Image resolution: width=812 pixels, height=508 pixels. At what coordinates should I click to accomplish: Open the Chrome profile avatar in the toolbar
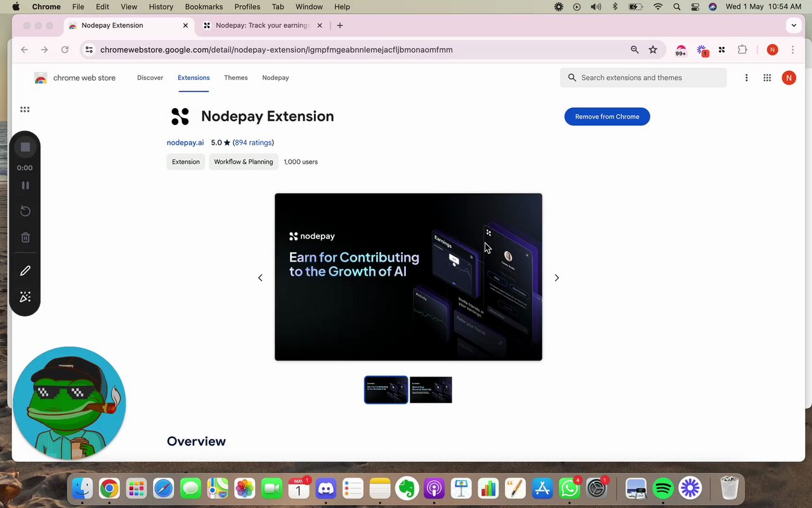pos(772,50)
